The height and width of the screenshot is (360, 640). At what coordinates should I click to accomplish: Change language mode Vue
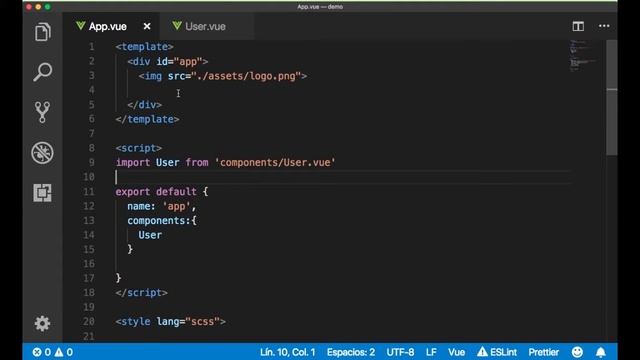tap(456, 352)
